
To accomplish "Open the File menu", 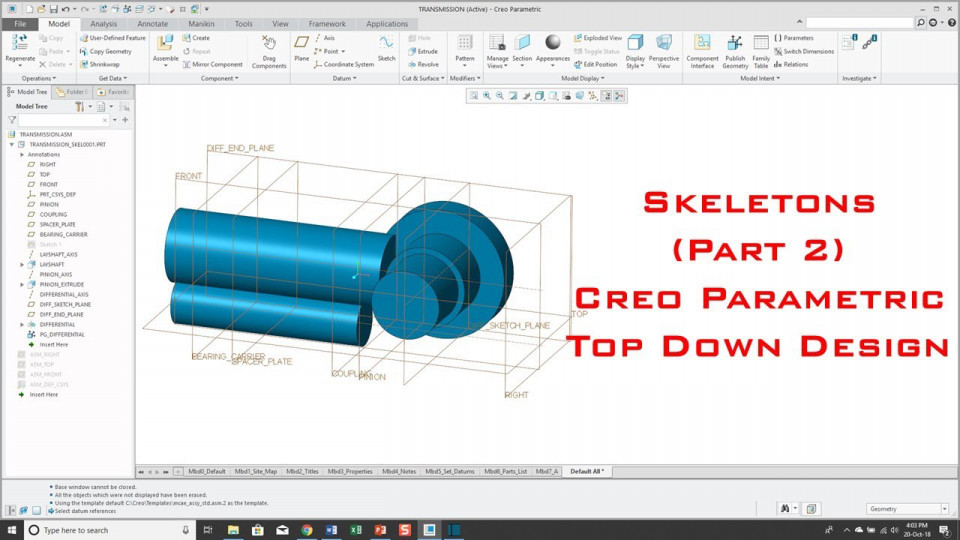I will (20, 24).
